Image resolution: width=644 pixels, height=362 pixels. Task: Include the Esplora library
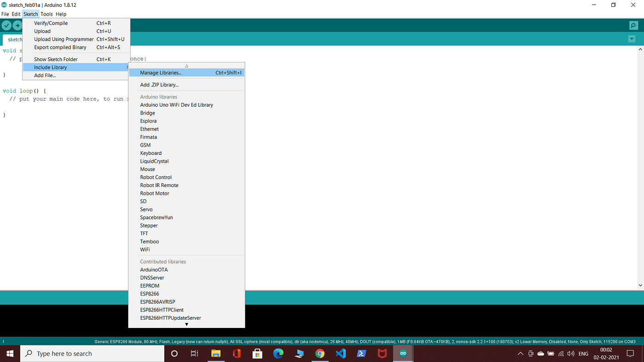pyautogui.click(x=186, y=121)
